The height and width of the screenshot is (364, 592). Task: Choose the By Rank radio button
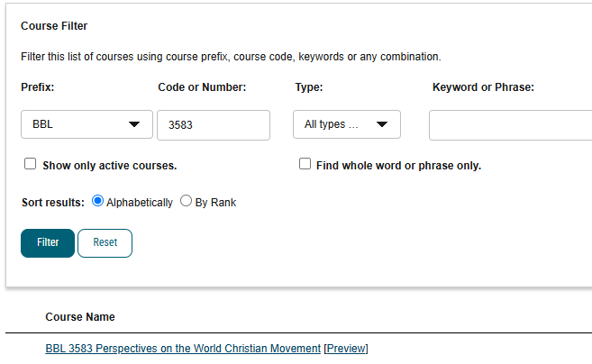coord(186,201)
